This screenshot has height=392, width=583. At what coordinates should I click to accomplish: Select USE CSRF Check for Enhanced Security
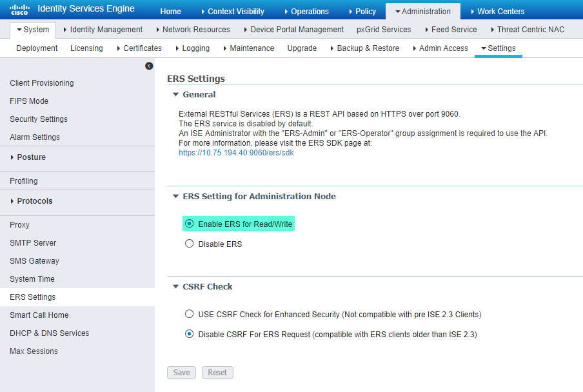click(x=189, y=314)
